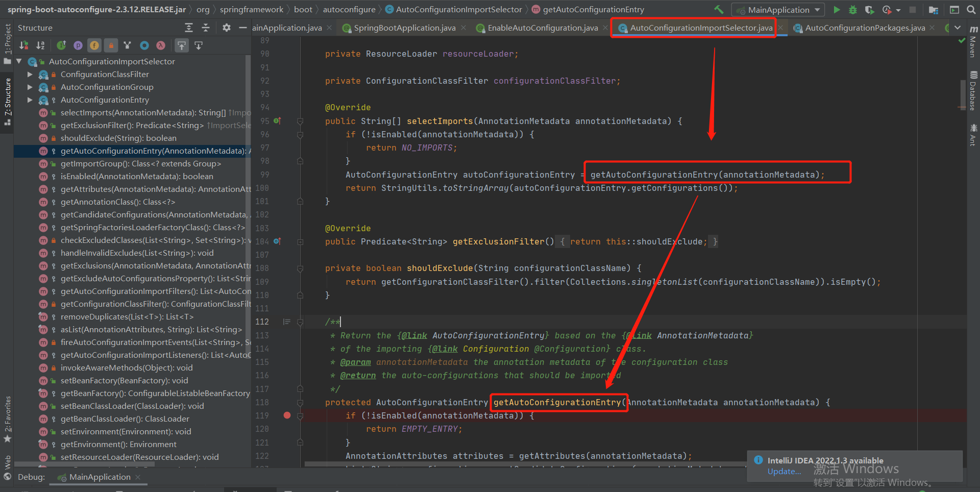This screenshot has height=492, width=980.
Task: Click override gutter icon on line 104
Action: 277,241
